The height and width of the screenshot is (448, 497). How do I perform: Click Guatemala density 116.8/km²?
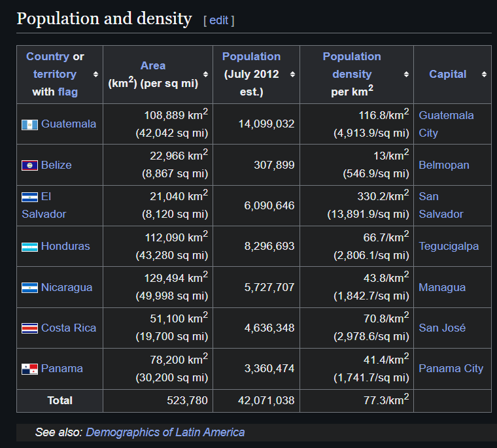point(384,114)
